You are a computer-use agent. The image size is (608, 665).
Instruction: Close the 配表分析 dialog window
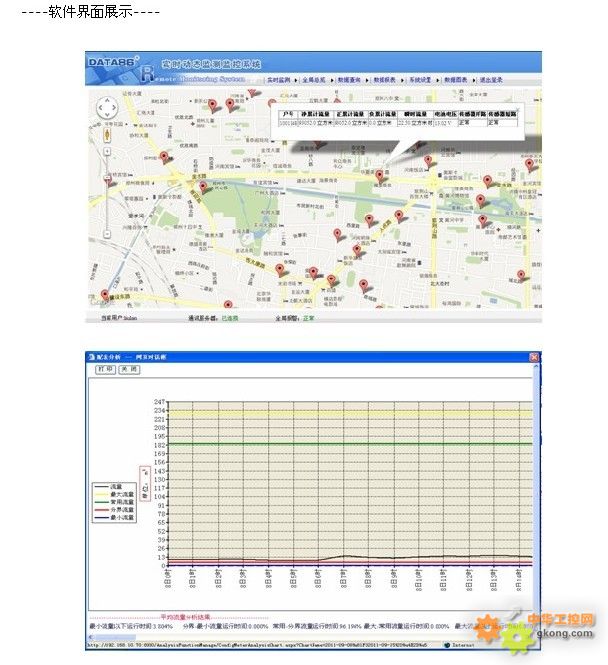click(535, 357)
